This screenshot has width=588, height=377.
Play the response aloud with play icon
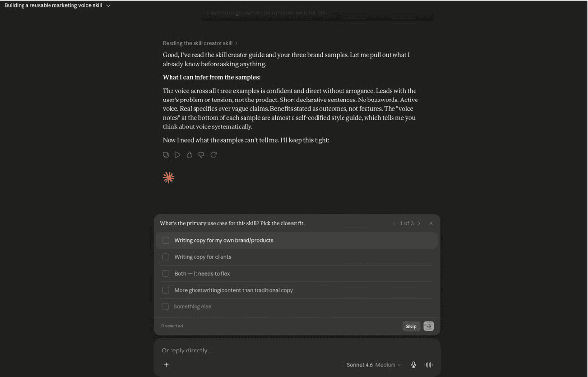pyautogui.click(x=177, y=155)
